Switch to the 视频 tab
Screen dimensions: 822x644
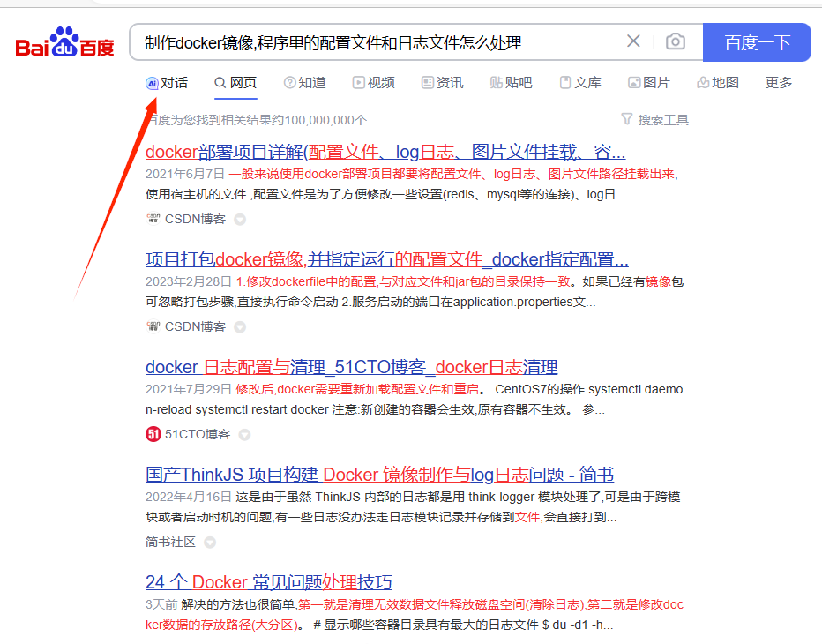pyautogui.click(x=374, y=83)
